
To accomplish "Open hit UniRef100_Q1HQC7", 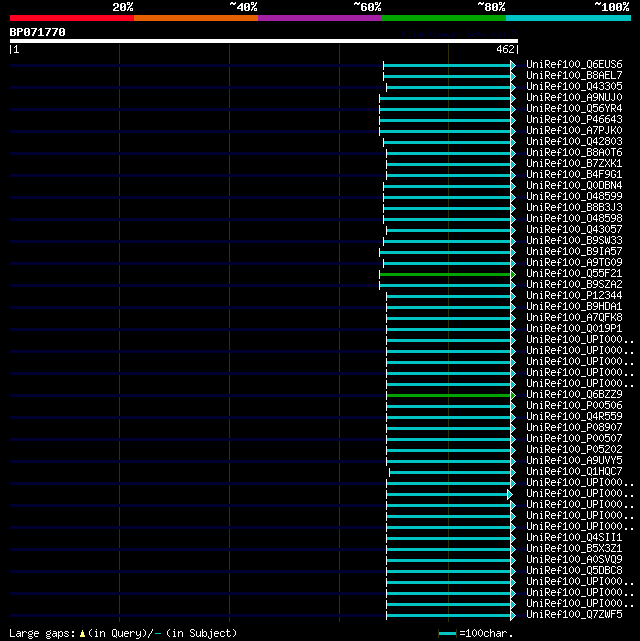I will click(574, 472).
